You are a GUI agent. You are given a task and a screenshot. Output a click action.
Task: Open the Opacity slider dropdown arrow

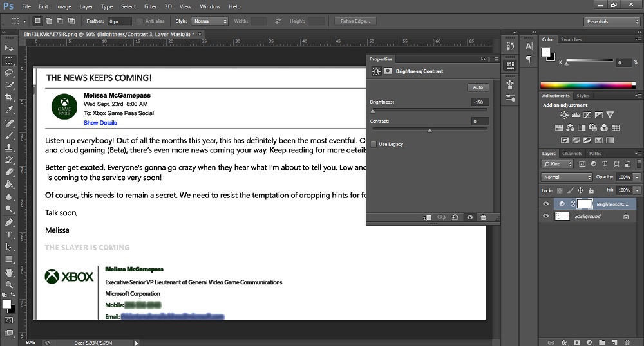click(x=637, y=177)
